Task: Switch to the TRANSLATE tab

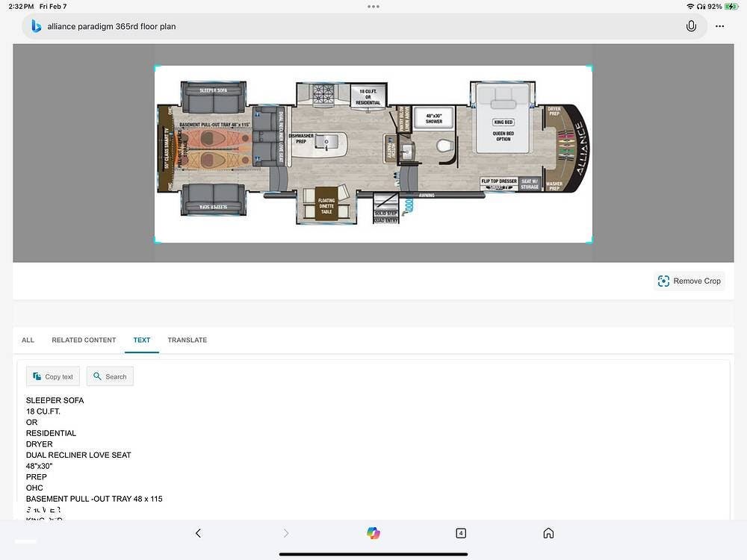Action: [x=187, y=340]
